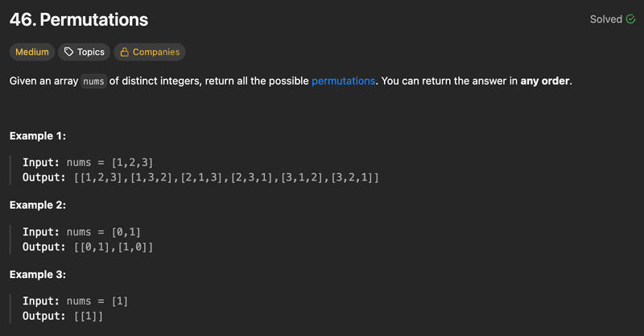Follow the blue permutations link
The width and height of the screenshot is (644, 336).
pos(344,81)
